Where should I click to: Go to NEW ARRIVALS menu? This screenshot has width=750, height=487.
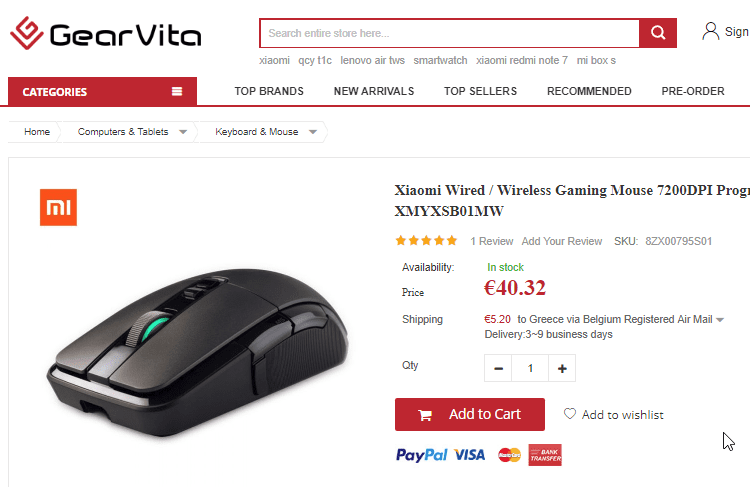374,91
